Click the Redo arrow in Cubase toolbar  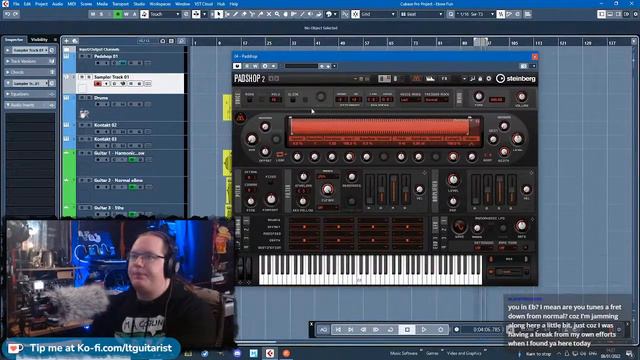click(x=16, y=14)
